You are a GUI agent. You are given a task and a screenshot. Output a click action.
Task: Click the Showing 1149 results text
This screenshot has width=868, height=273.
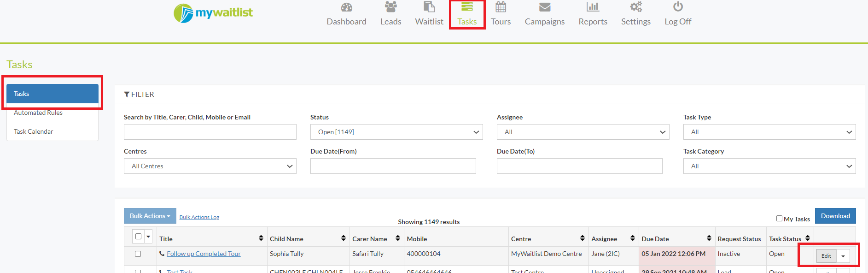[x=429, y=222]
